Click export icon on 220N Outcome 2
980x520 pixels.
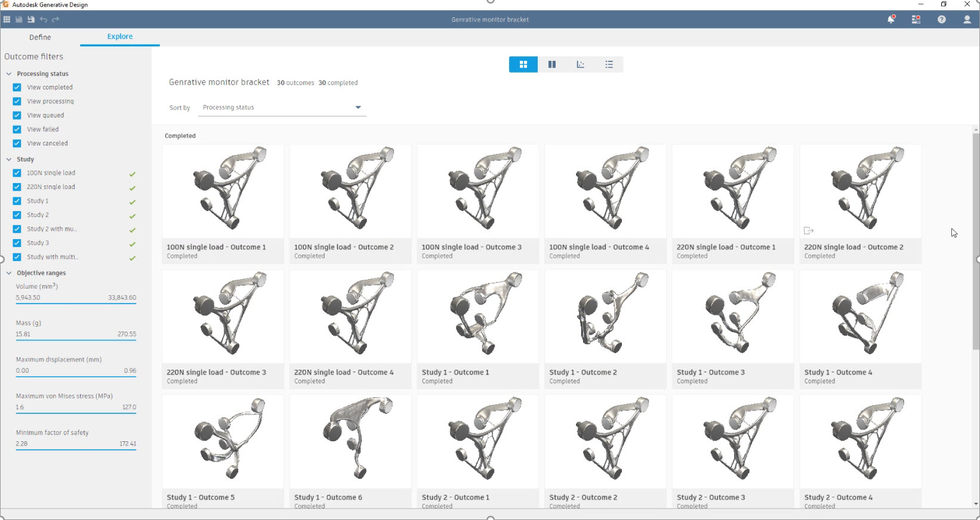[809, 230]
